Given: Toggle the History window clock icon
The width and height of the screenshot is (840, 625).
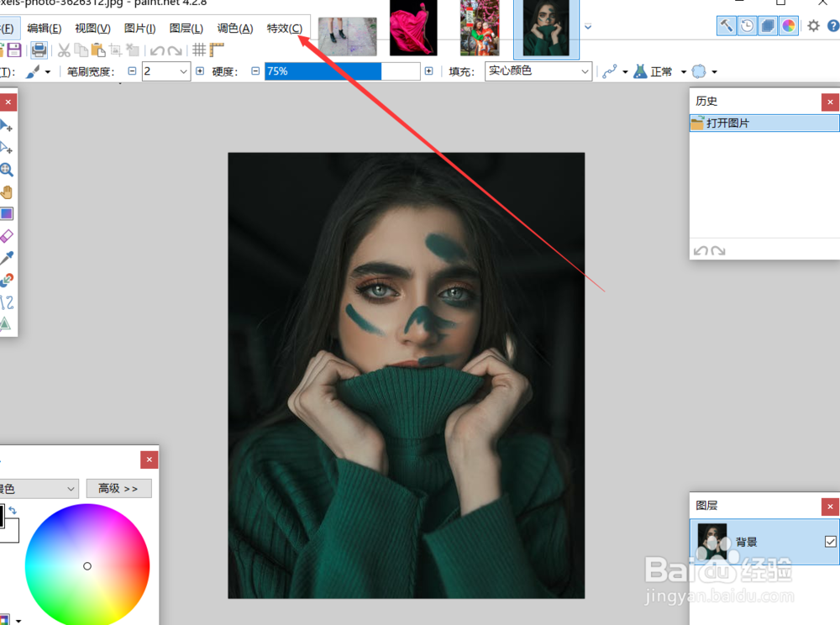Looking at the screenshot, I should coord(748,26).
